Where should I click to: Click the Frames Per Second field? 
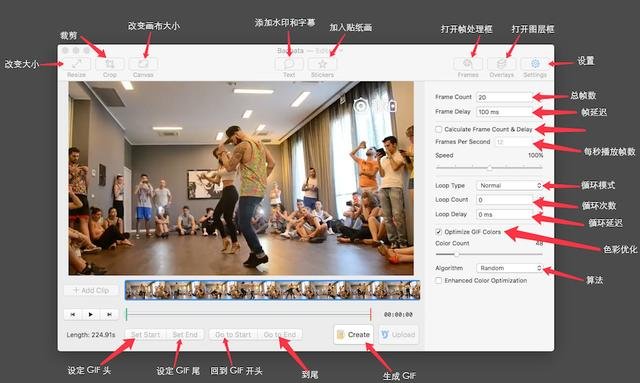[x=513, y=142]
